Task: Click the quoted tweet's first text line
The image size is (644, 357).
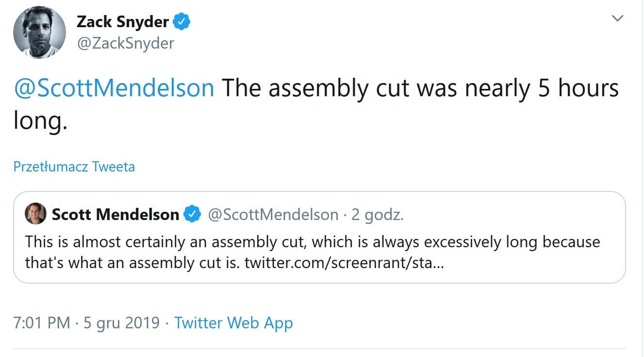Action: tap(313, 241)
